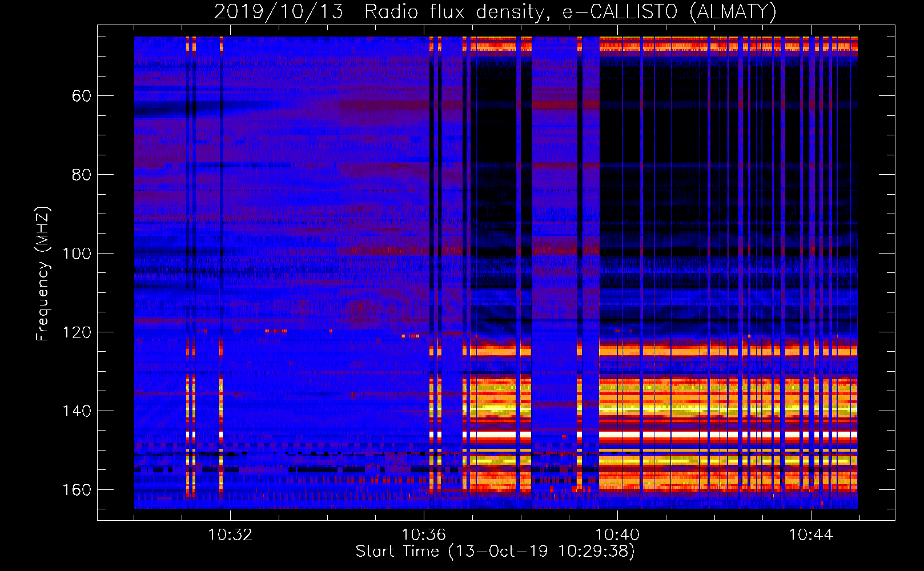The image size is (924, 571).
Task: Click the "Frequency (MHZ)" axis label
Action: click(x=43, y=274)
